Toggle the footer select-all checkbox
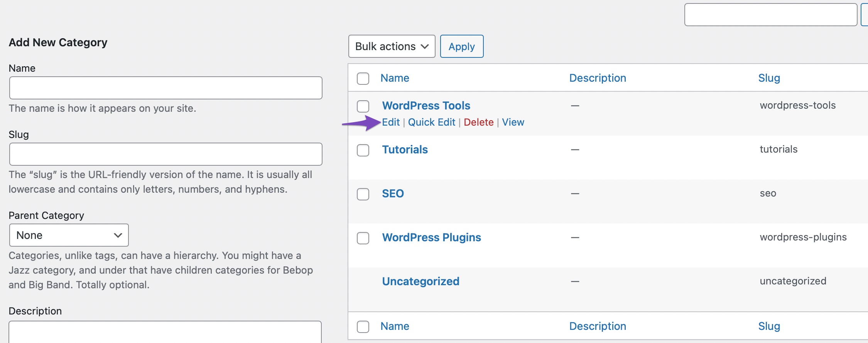Viewport: 868px width, 343px height. coord(363,326)
